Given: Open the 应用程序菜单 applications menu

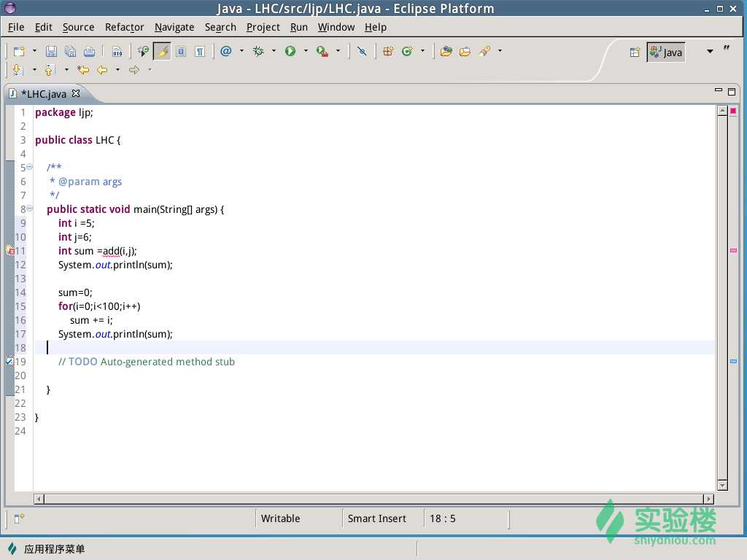Looking at the screenshot, I should pyautogui.click(x=46, y=549).
